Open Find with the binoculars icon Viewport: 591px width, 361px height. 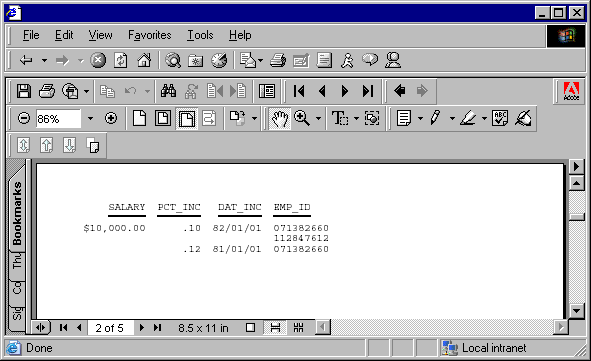click(x=168, y=91)
